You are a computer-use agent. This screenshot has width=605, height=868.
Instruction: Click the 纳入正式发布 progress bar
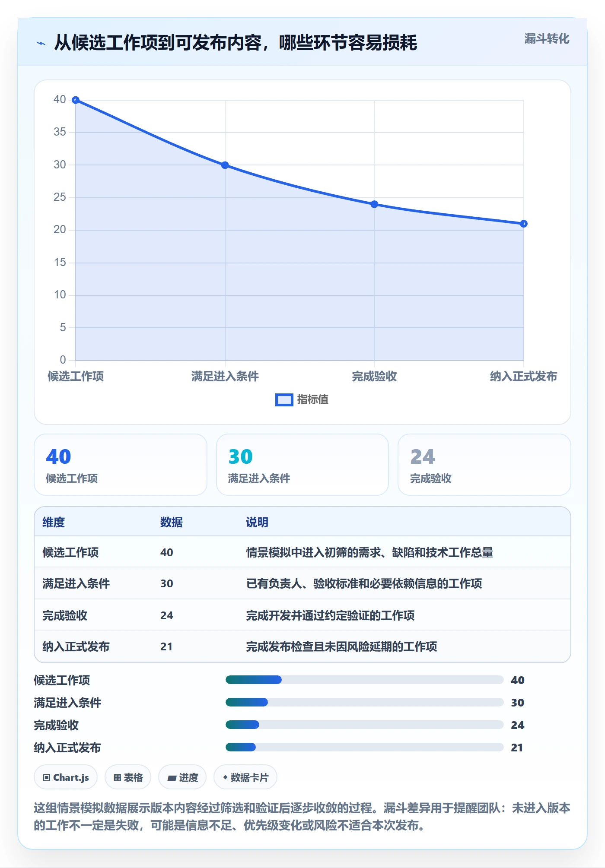point(364,748)
